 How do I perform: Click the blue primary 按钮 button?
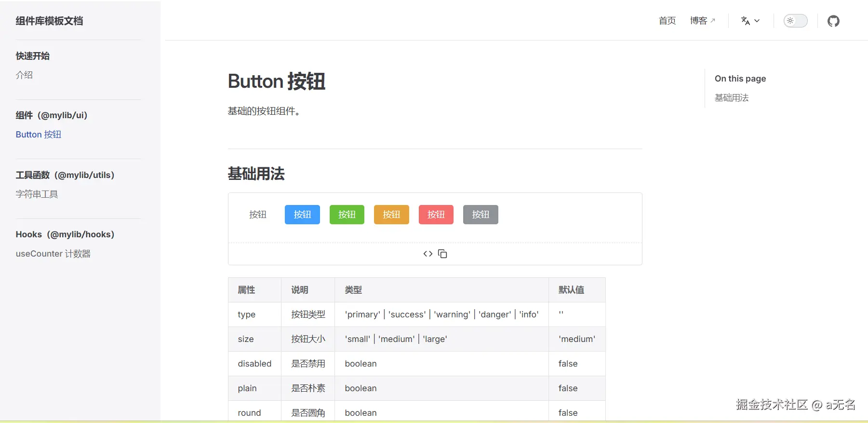302,215
